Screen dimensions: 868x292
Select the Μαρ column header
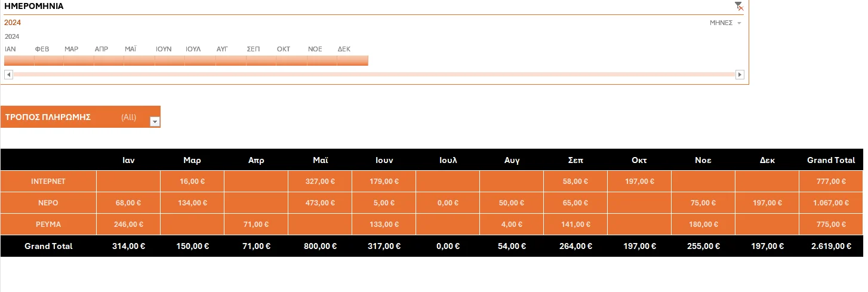(x=192, y=160)
